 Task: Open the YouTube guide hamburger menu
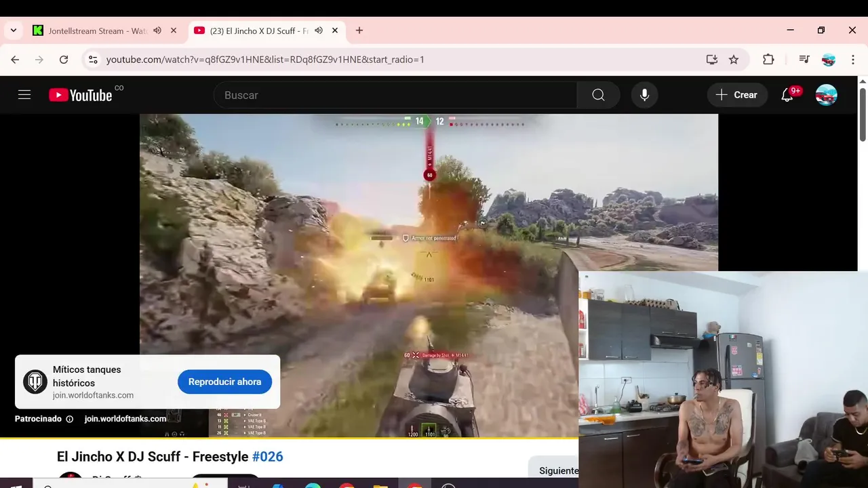(x=24, y=95)
